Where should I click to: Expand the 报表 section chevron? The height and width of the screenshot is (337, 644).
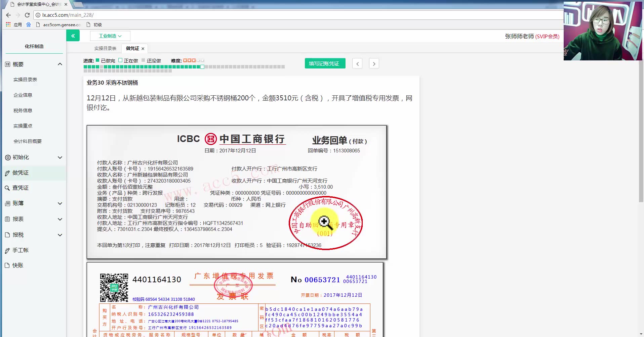coord(60,219)
